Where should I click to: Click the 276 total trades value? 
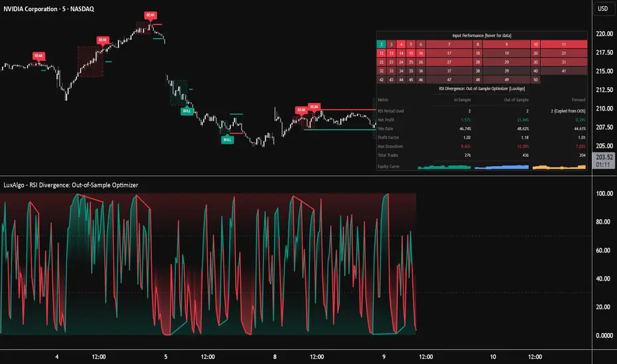pos(467,156)
